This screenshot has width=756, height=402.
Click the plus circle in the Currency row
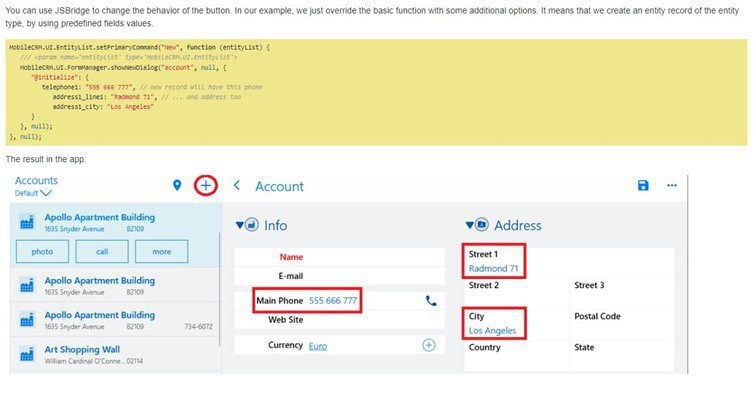click(x=429, y=345)
